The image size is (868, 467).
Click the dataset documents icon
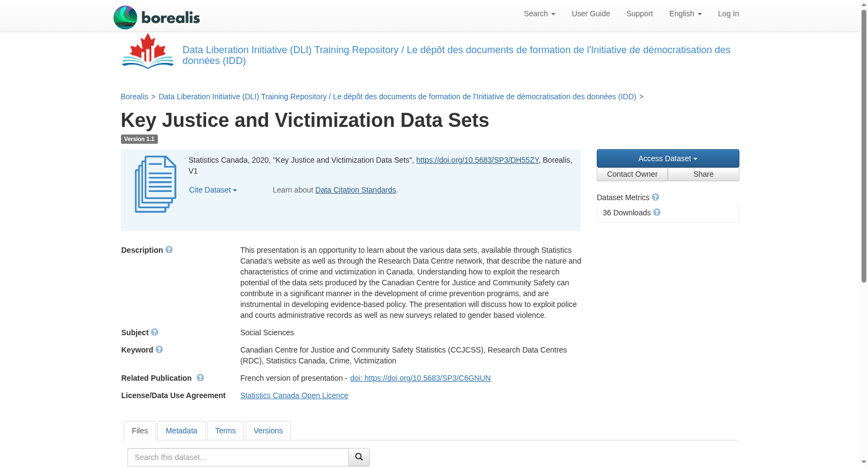tap(156, 184)
